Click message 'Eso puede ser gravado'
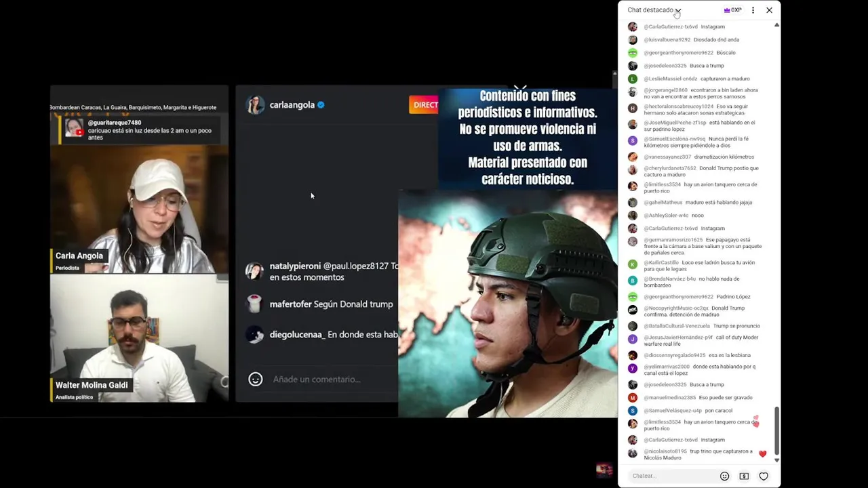The image size is (868, 488). (x=726, y=398)
